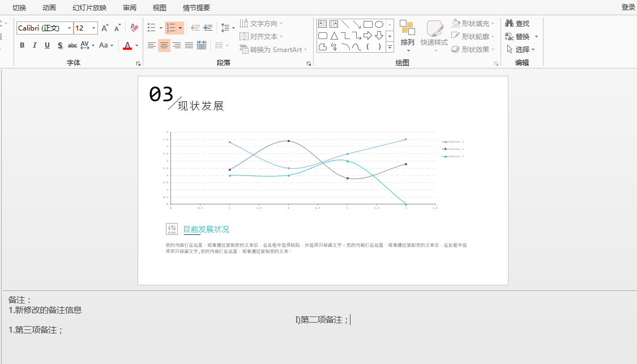Toggle Italic formatting button
Viewport: 637px width, 364px height.
click(x=35, y=45)
